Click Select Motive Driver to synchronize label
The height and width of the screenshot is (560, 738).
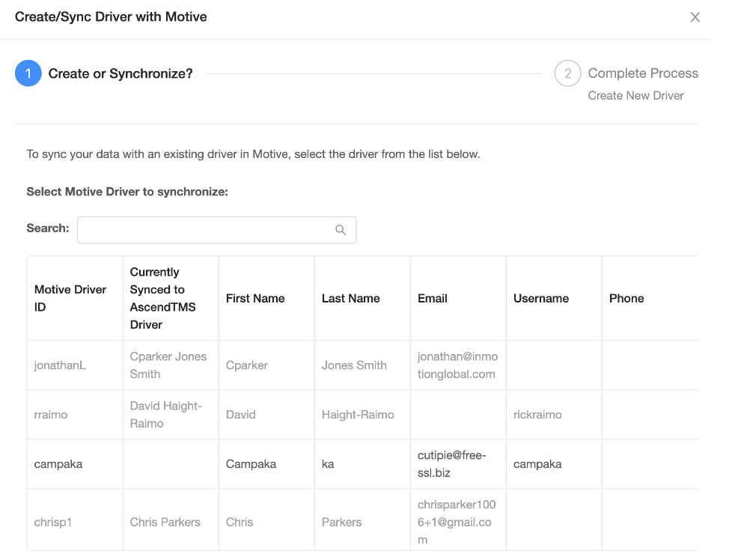point(127,192)
